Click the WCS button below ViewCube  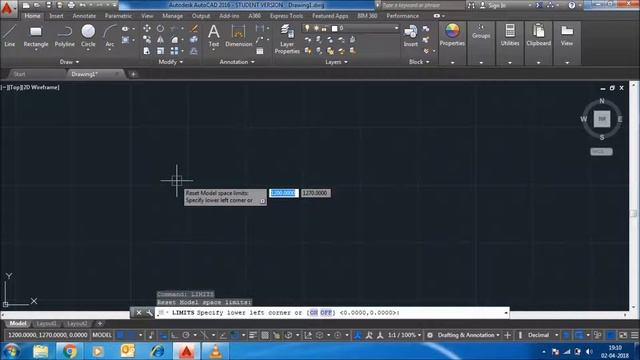click(601, 151)
